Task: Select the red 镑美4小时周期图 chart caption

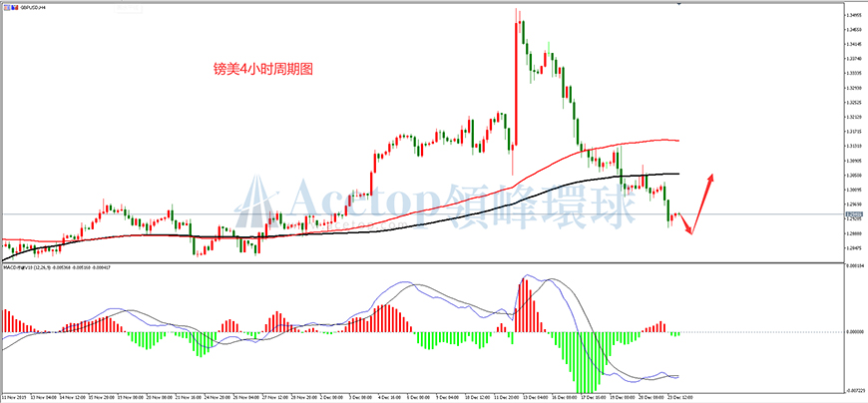Action: tap(263, 69)
